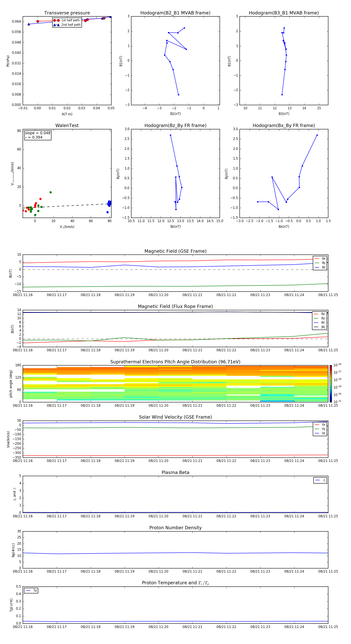Click the |B| legend entry in Flux Rope plot
Viewport: 351px width, 644px height.
coord(320,327)
